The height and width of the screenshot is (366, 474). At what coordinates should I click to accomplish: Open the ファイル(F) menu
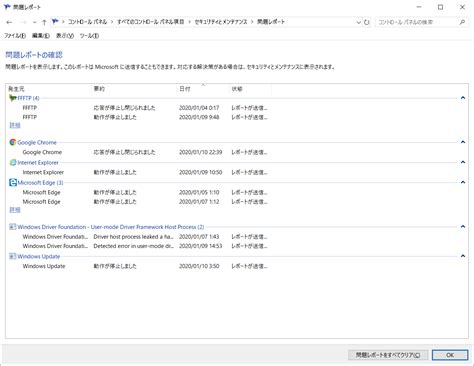15,36
